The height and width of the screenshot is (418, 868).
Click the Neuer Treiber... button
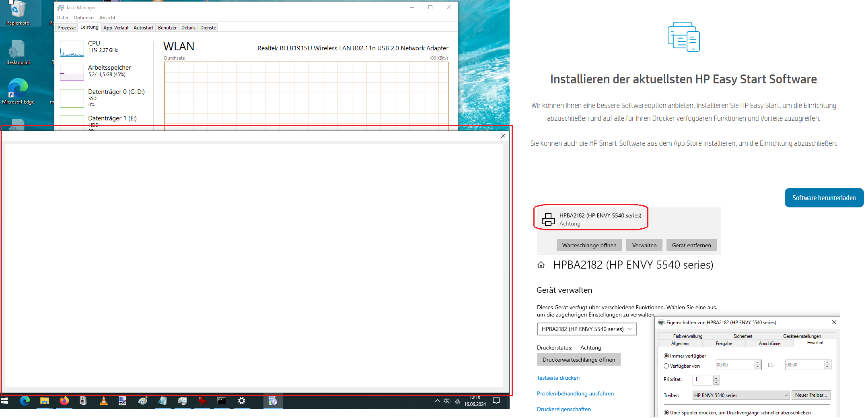[x=811, y=395]
